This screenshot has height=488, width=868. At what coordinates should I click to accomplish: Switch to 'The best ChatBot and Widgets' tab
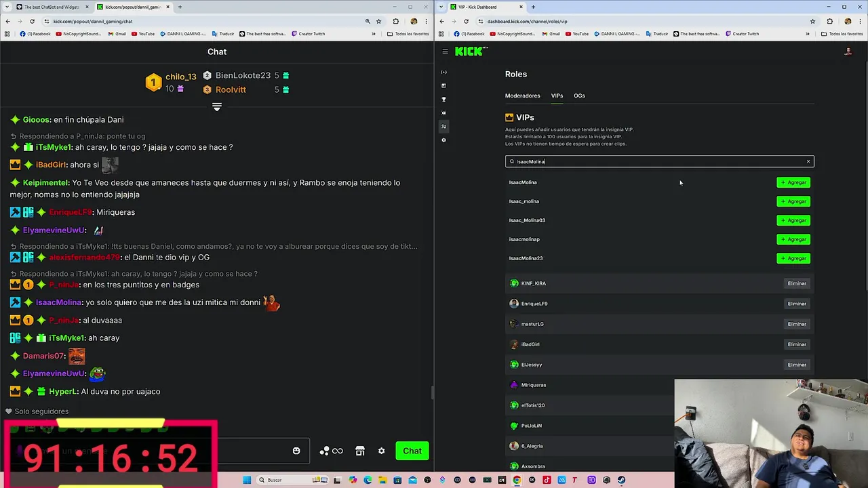pos(51,7)
